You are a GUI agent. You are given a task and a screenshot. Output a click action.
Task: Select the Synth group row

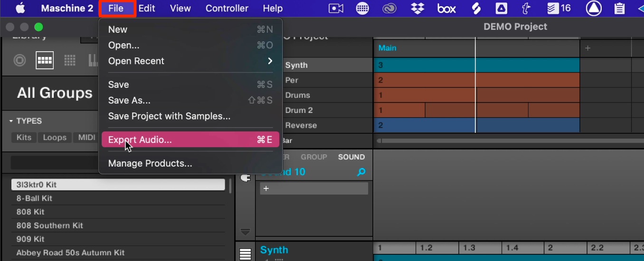(x=328, y=65)
